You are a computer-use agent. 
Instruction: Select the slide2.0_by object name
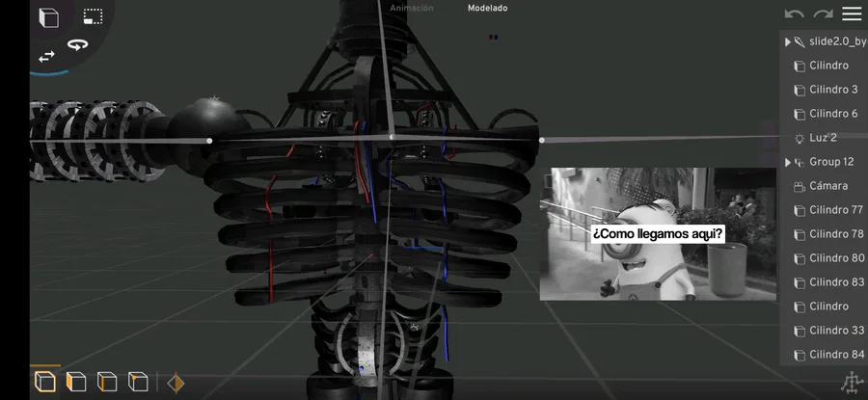[837, 41]
